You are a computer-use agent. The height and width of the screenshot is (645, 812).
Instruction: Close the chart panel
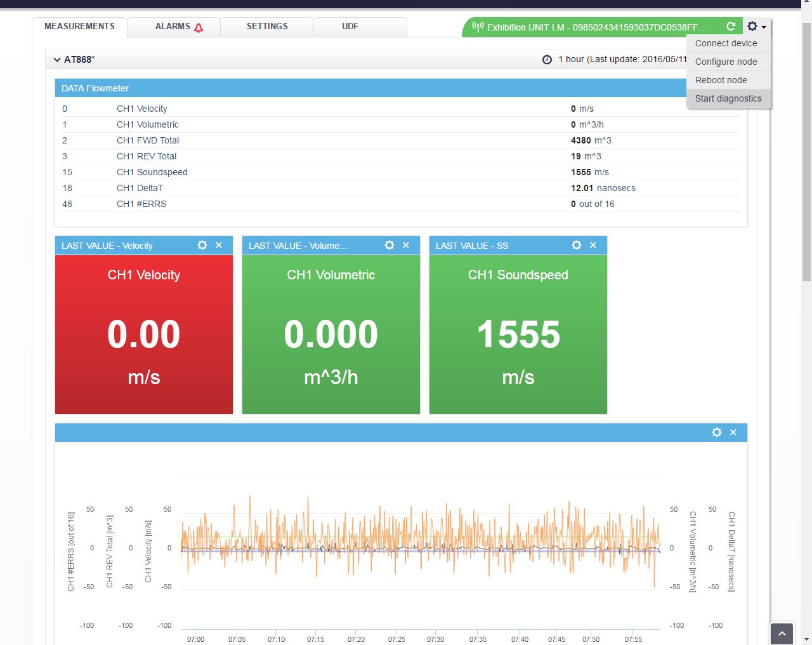pos(733,432)
